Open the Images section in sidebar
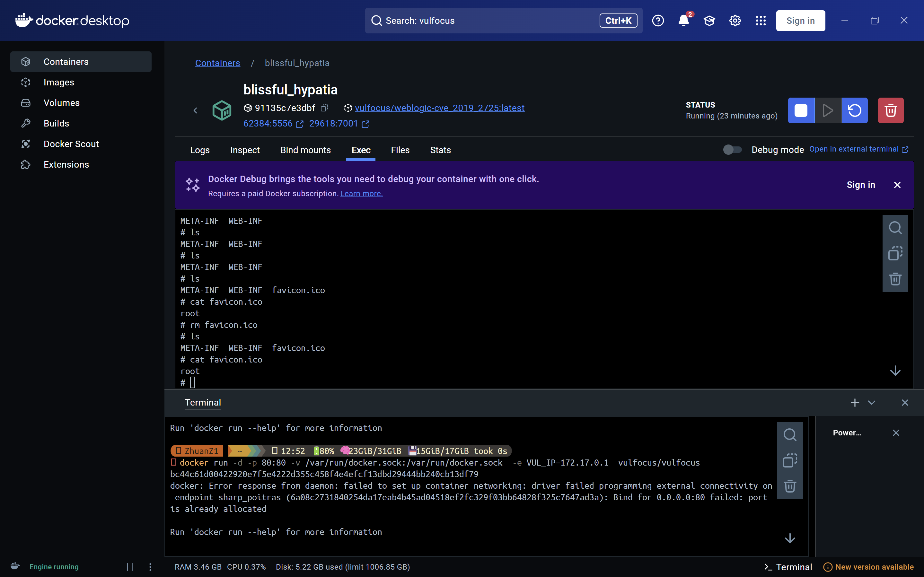The width and height of the screenshot is (924, 577). 59,83
